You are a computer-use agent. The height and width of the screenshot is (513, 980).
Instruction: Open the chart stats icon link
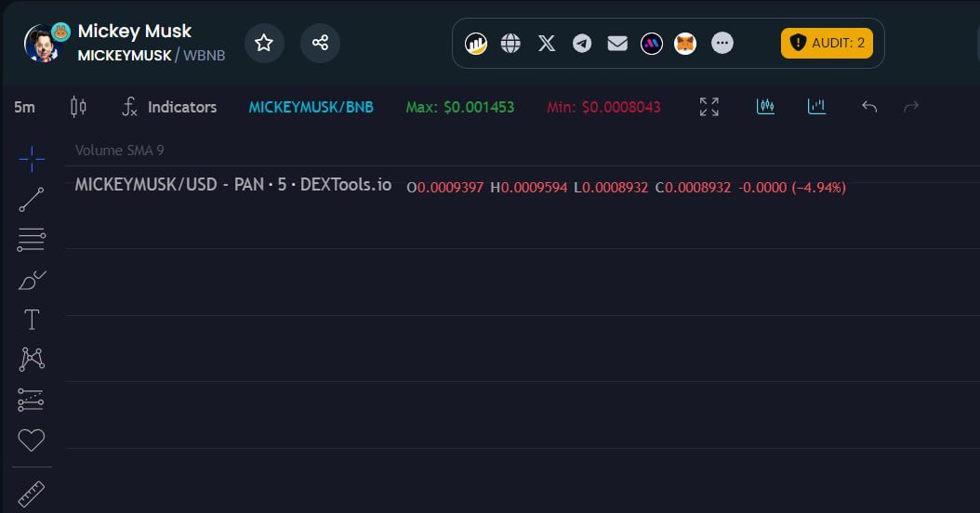pyautogui.click(x=476, y=43)
